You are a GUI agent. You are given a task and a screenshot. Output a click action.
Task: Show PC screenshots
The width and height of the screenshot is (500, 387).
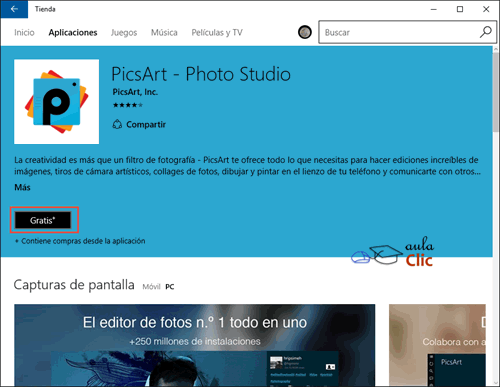170,287
